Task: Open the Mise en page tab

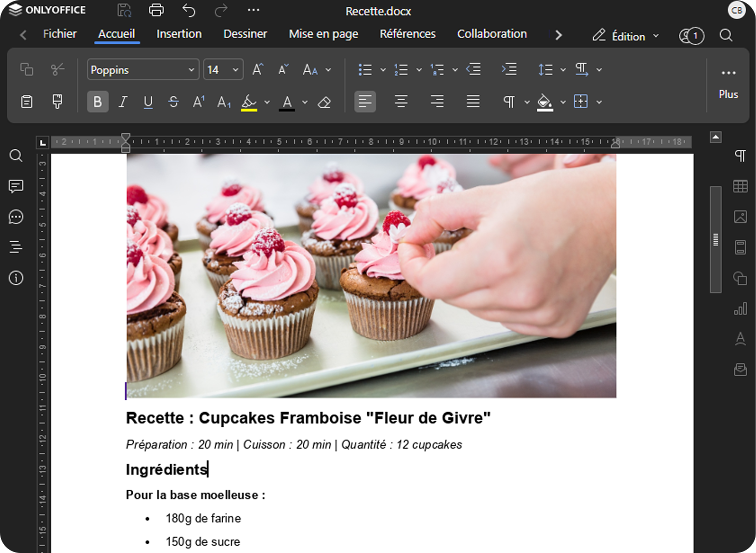Action: (323, 34)
